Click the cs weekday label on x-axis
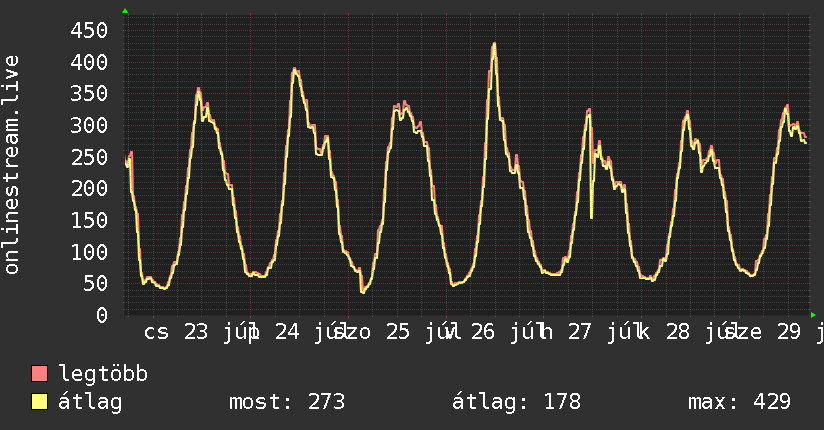824x430 pixels. pyautogui.click(x=156, y=333)
